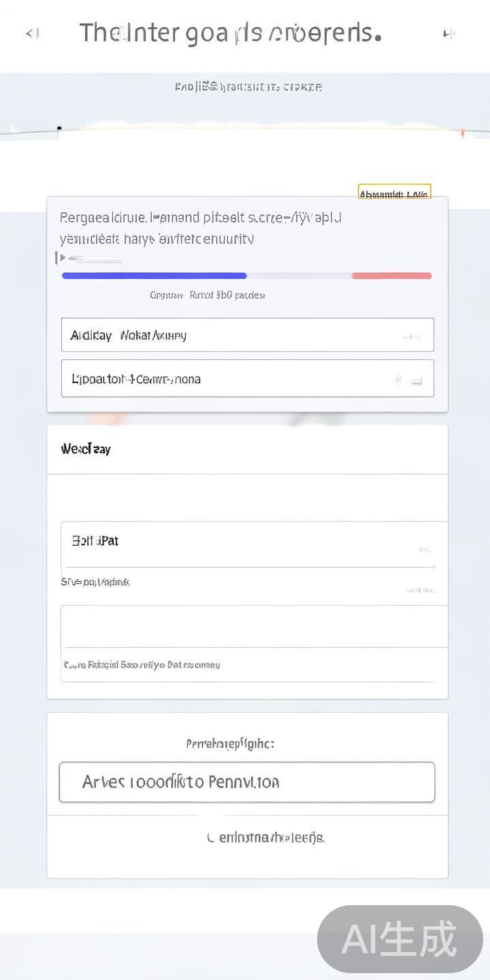The image size is (490, 980).
Task: Click the rightmost icon in 'Lipoautoh' field
Action: click(417, 380)
